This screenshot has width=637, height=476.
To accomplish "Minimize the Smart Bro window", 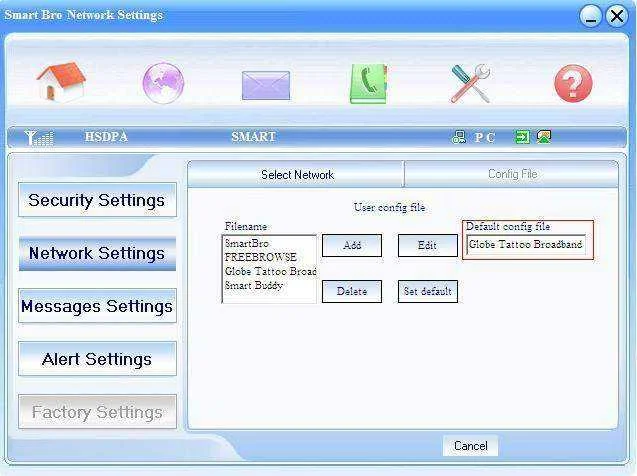I will click(590, 17).
